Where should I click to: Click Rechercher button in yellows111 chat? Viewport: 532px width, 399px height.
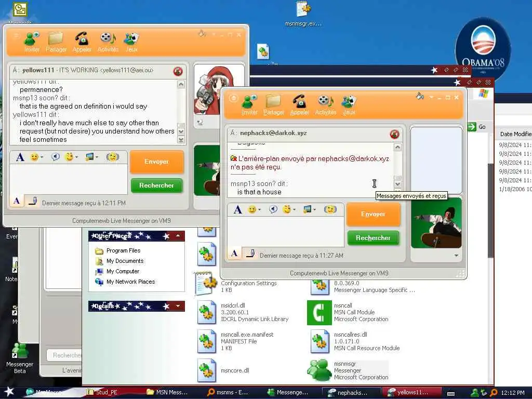156,185
